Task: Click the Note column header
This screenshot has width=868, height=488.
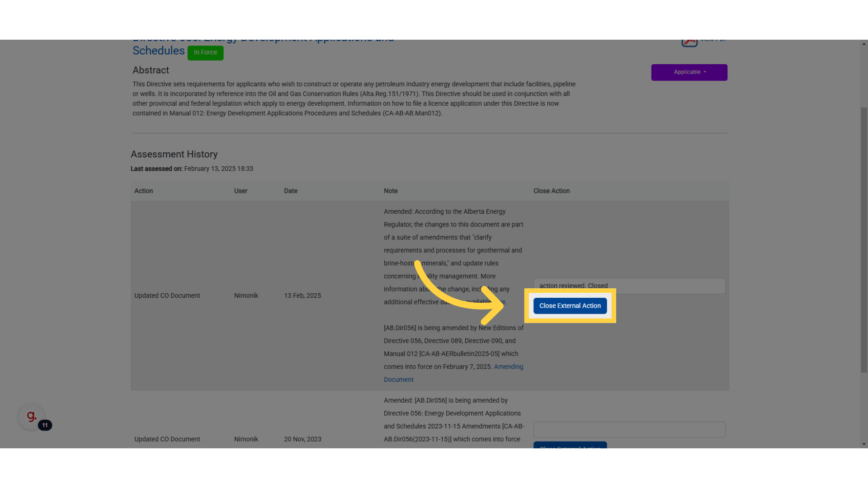Action: [x=391, y=191]
